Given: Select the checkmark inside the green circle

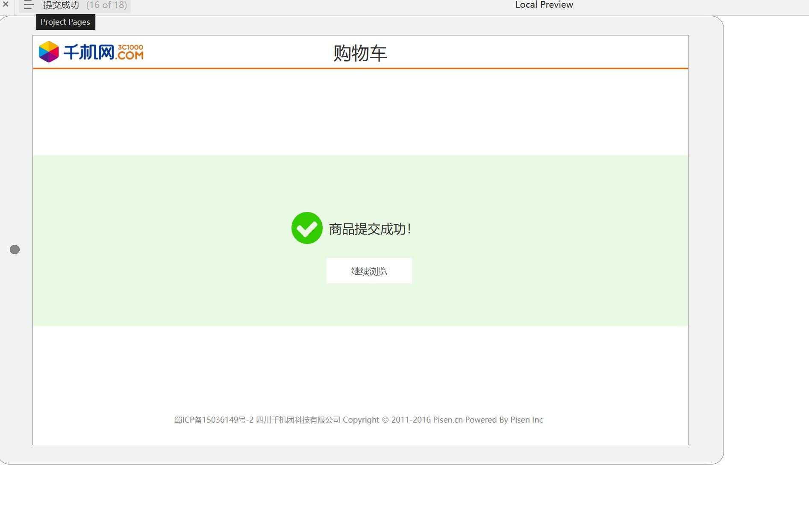Looking at the screenshot, I should coord(307,228).
